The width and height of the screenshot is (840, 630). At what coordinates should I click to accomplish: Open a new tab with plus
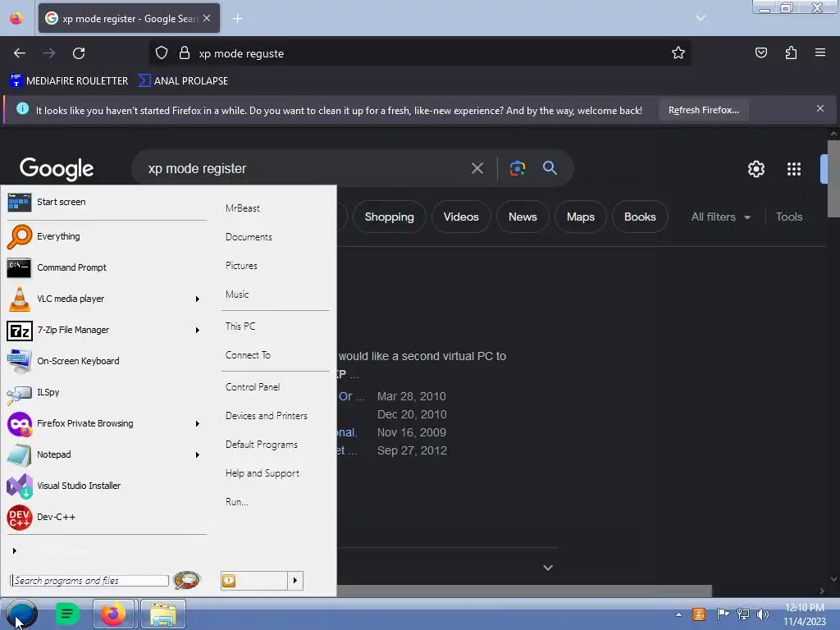[237, 18]
